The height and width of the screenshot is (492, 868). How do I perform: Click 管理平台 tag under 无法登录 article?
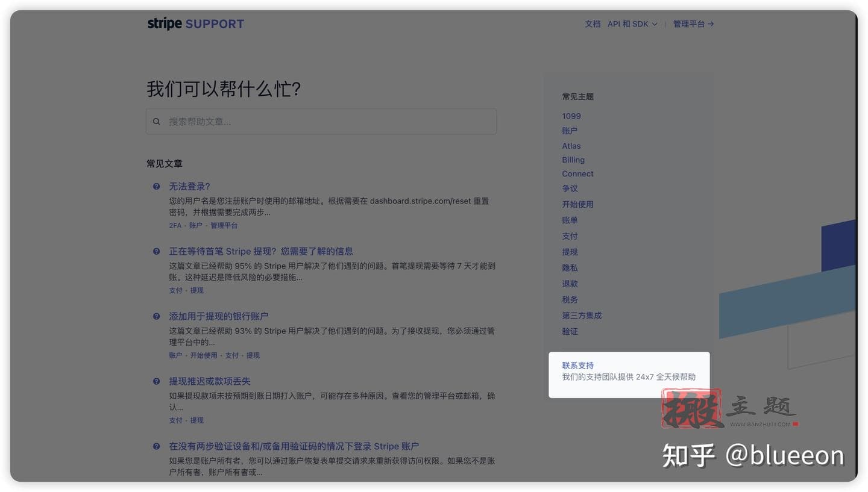pyautogui.click(x=224, y=225)
